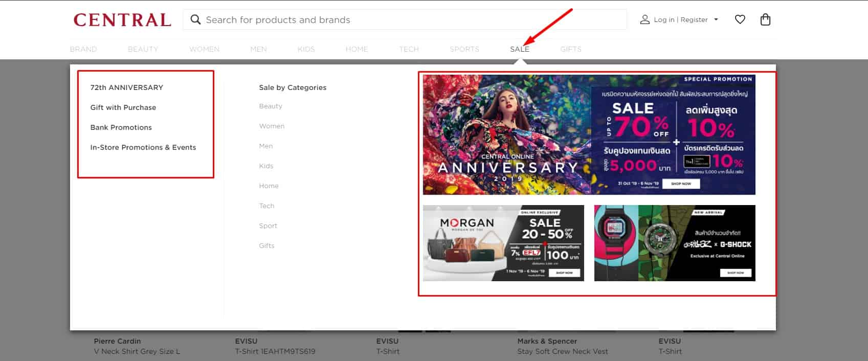Choose Home under Sale by Categories

269,186
